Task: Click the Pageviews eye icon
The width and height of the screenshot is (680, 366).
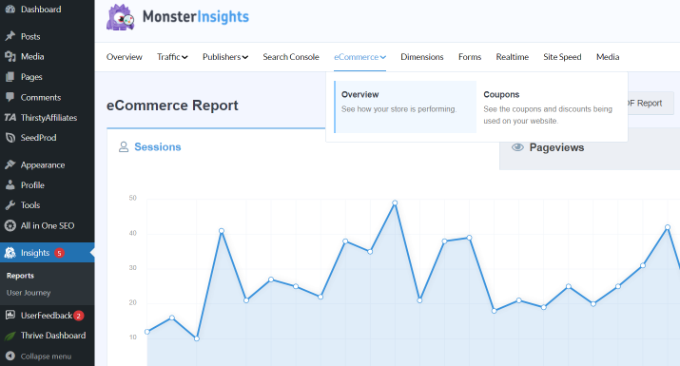Action: tap(517, 147)
